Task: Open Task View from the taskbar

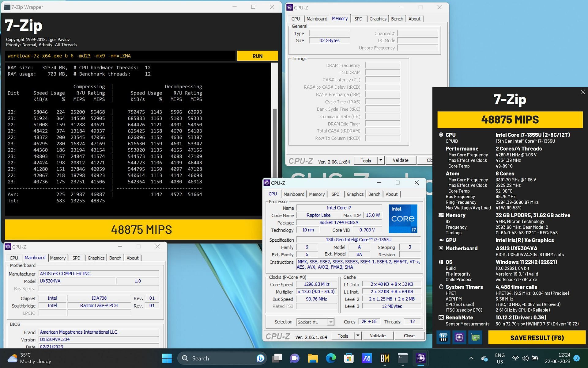Action: coord(277,358)
